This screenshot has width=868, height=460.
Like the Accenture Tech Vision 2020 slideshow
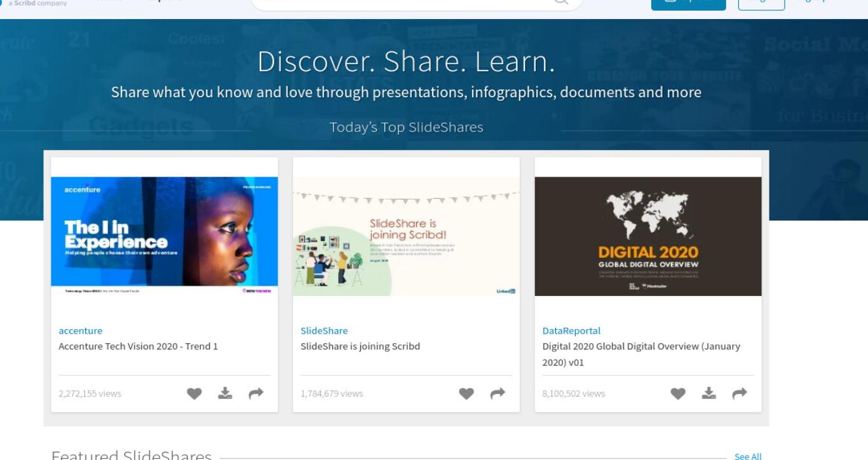pos(194,394)
